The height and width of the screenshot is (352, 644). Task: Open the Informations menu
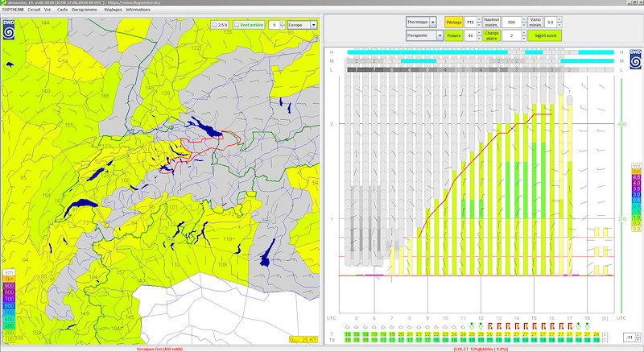[x=138, y=10]
